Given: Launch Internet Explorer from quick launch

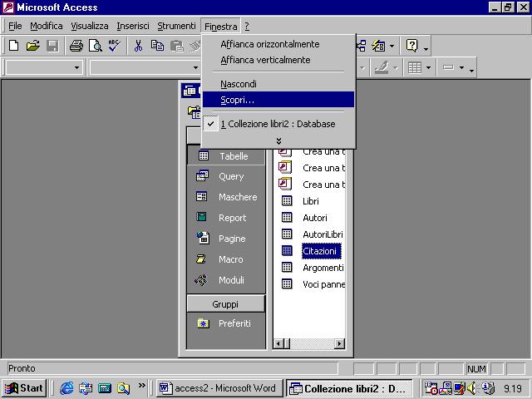Looking at the screenshot, I should tap(66, 388).
